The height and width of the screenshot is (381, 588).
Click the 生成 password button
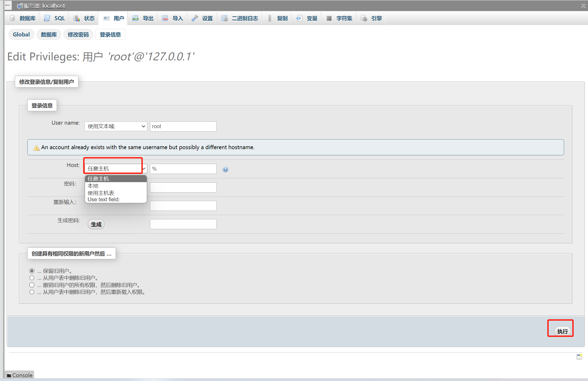tap(96, 224)
